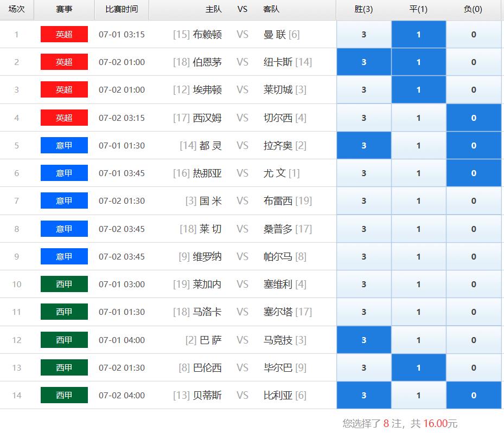Select draw (1) for 莱切 vs 桑普多
Screen dimensions: 504x433
[x=418, y=229]
